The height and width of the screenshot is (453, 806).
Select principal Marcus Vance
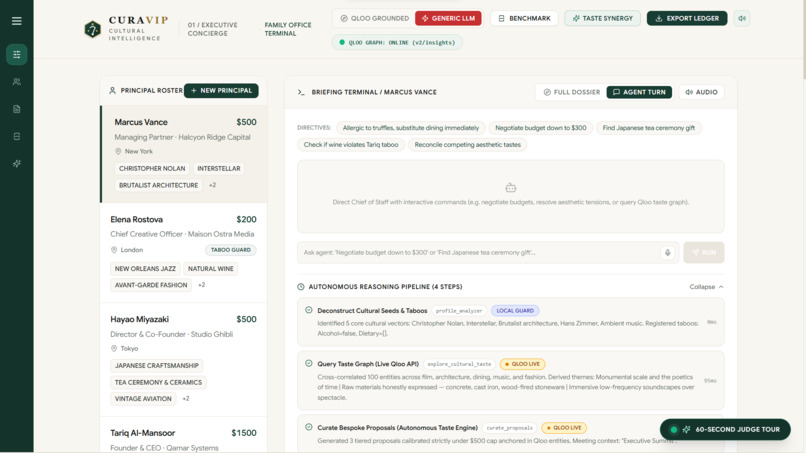184,154
